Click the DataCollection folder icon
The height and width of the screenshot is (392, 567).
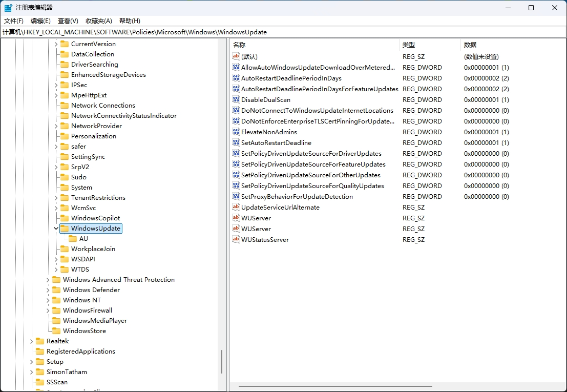65,54
